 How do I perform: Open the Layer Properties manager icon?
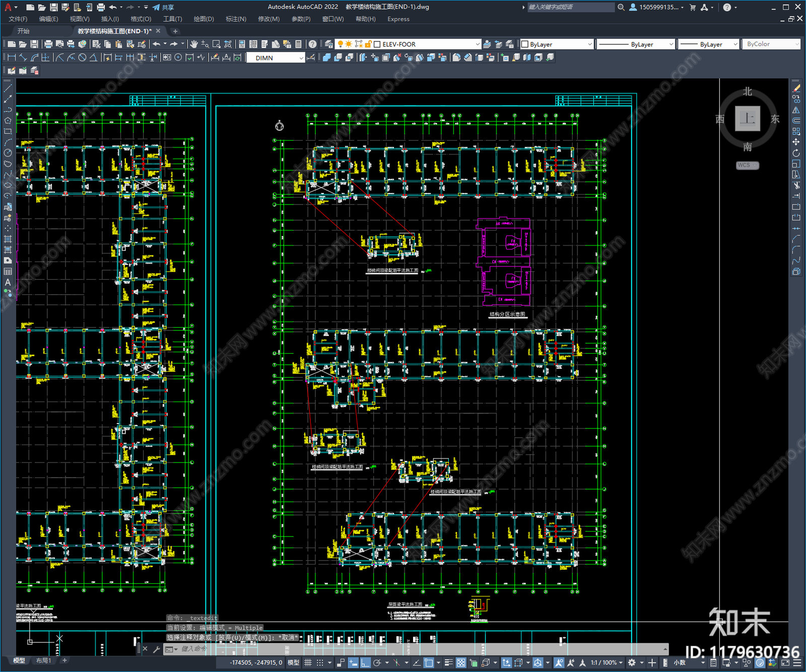pyautogui.click(x=329, y=44)
